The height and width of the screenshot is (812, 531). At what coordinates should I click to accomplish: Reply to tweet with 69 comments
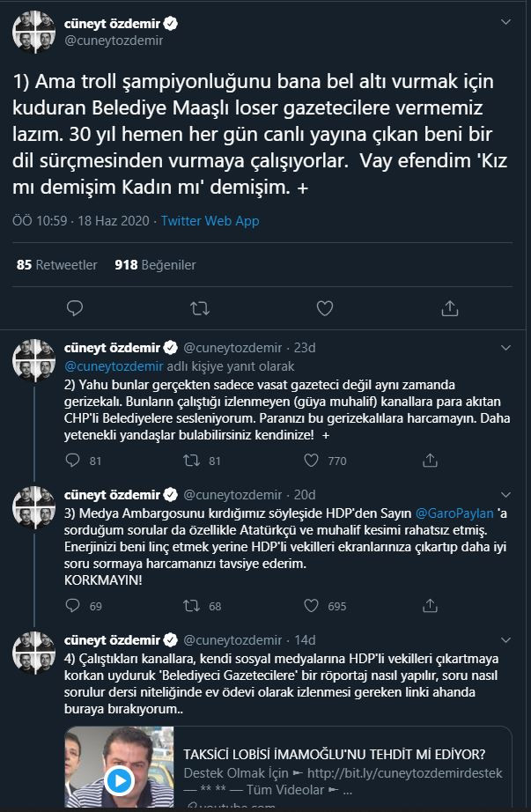click(x=73, y=605)
